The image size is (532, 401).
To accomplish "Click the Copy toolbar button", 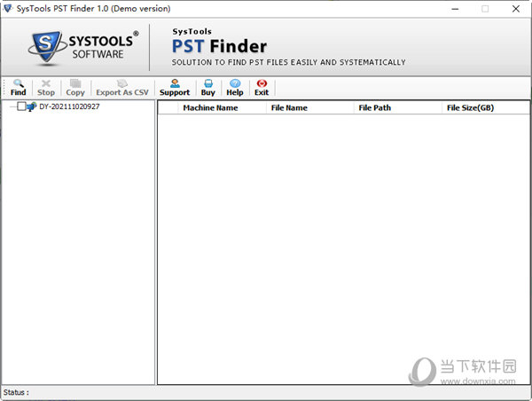I will 75,88.
